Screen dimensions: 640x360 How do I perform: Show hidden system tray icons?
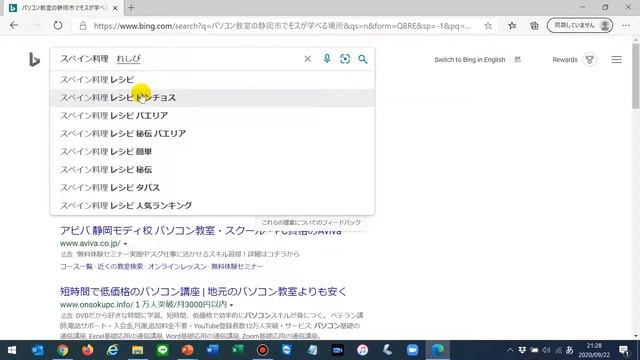(x=510, y=350)
